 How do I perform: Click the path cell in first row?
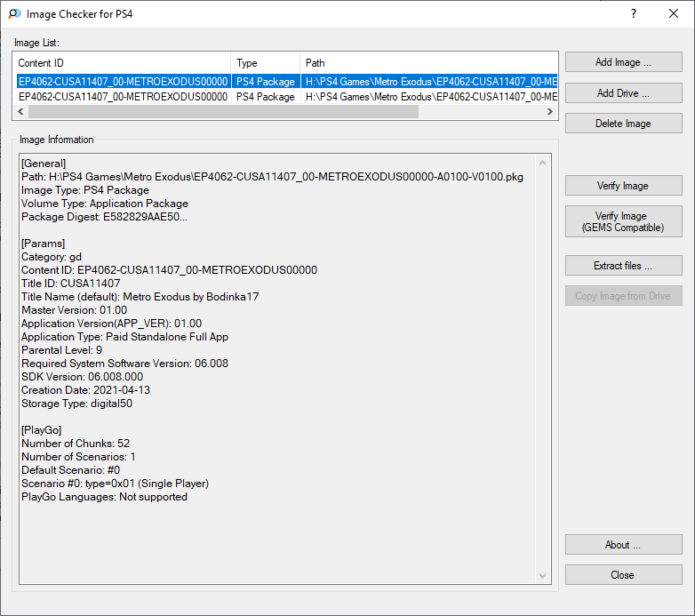[429, 82]
